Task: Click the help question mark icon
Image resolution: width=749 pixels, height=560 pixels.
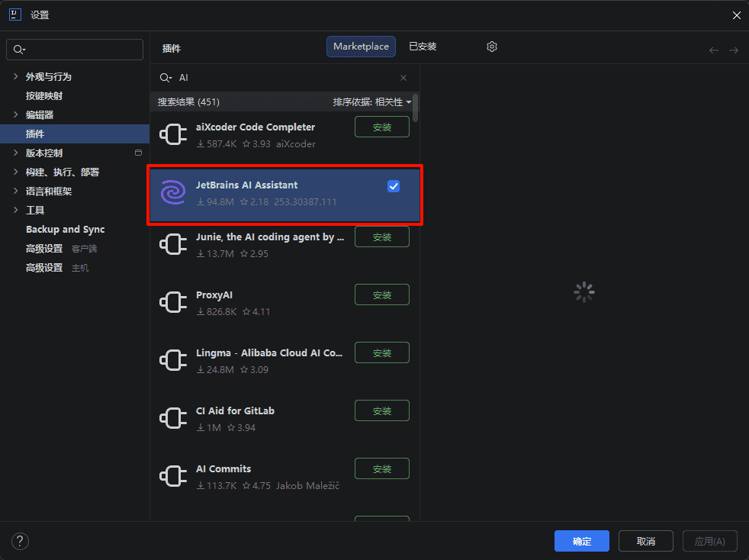Action: 20,541
